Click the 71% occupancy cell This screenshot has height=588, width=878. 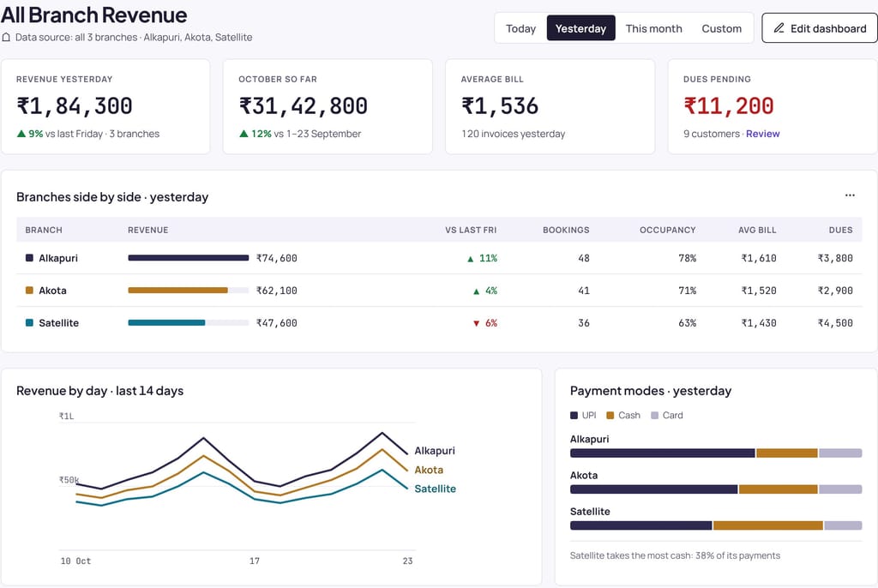[x=687, y=291]
